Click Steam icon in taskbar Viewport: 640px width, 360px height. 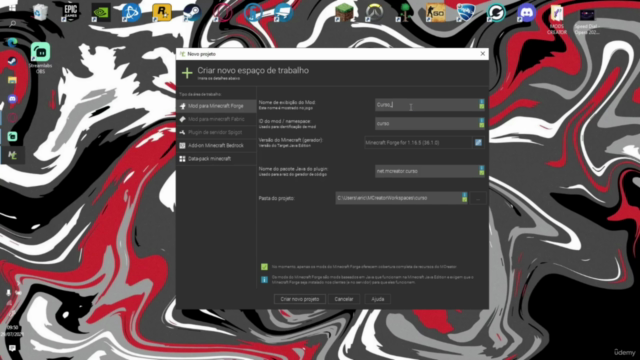tap(12, 61)
